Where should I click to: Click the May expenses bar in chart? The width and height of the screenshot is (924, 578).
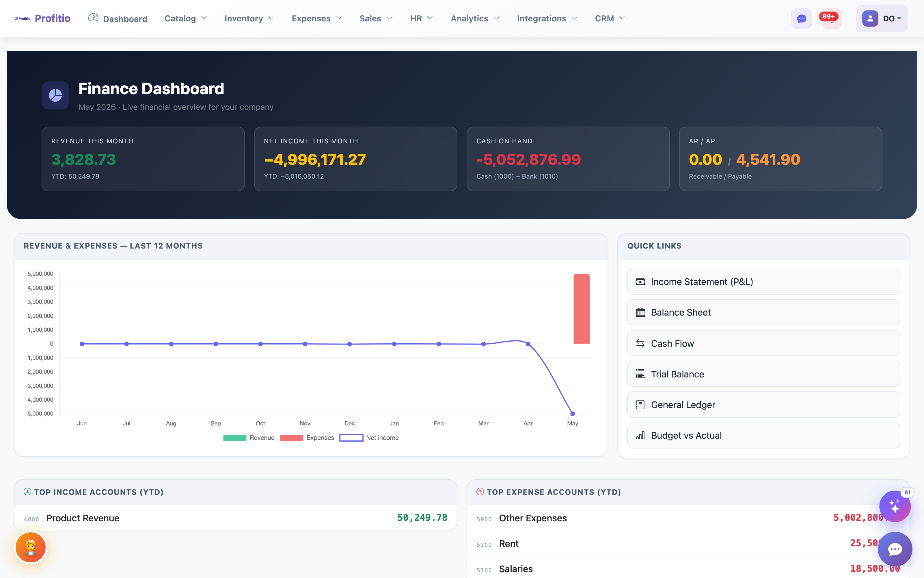(581, 309)
